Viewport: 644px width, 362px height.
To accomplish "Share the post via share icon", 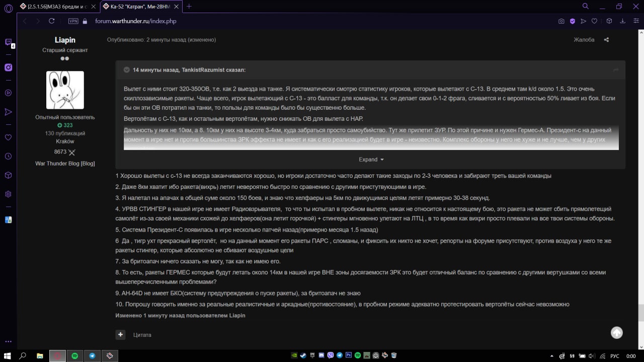I will pyautogui.click(x=606, y=40).
